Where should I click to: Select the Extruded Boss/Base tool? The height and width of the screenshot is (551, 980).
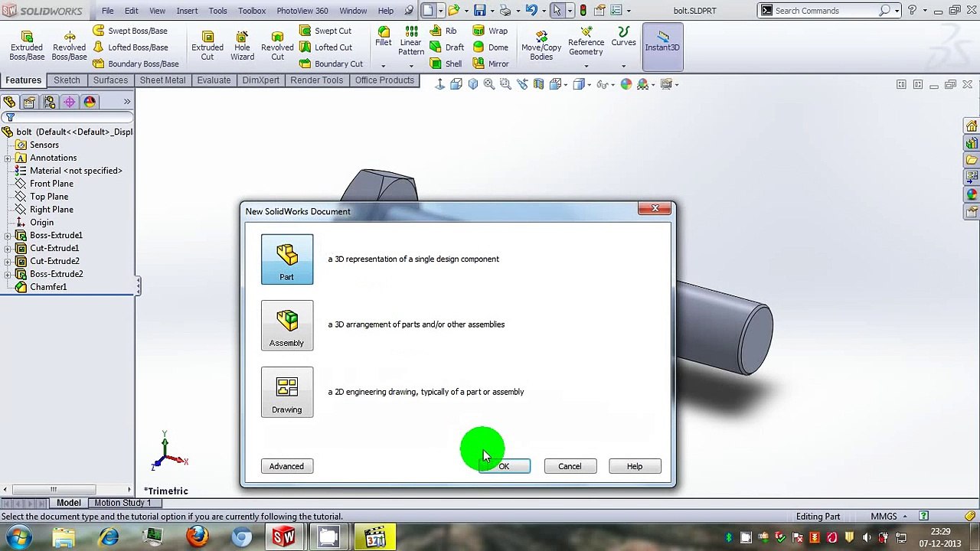(27, 46)
